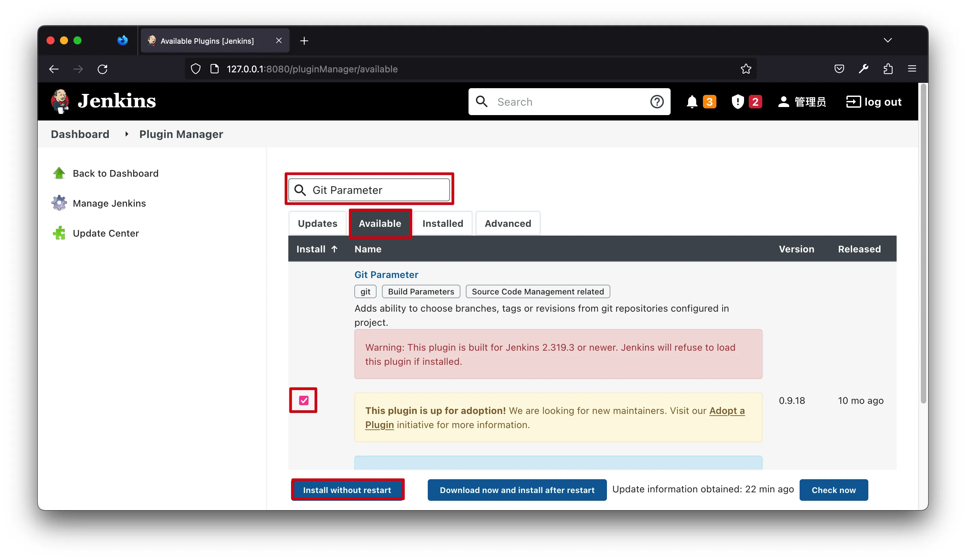Click the Check now button

tap(833, 490)
